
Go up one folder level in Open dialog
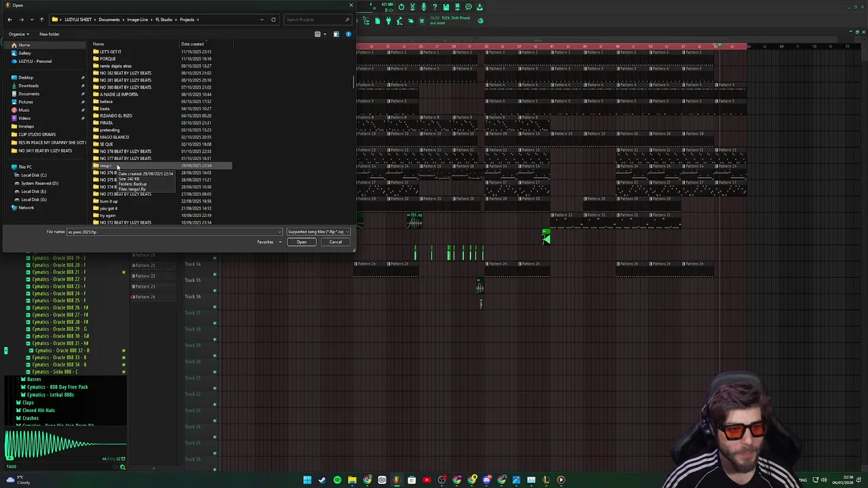click(x=41, y=20)
